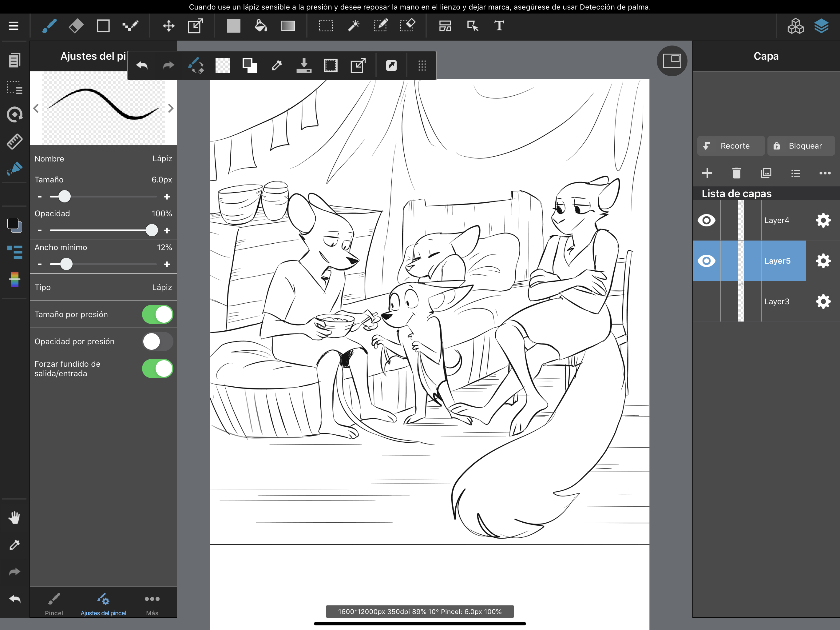Select the Text tool

point(499,26)
